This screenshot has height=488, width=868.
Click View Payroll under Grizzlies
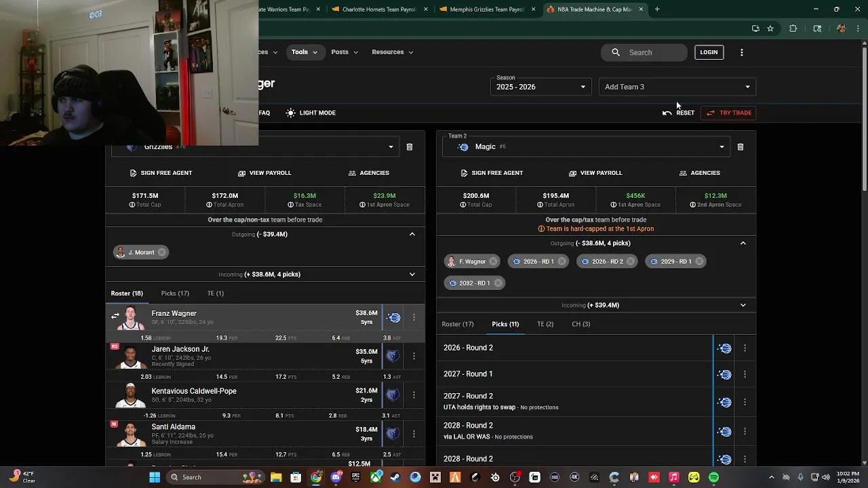264,173
